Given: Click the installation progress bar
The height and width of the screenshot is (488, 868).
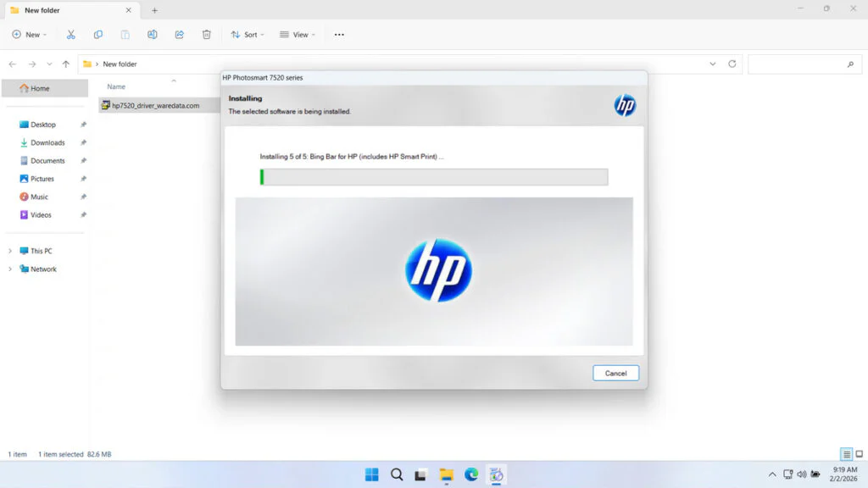Looking at the screenshot, I should pos(434,176).
